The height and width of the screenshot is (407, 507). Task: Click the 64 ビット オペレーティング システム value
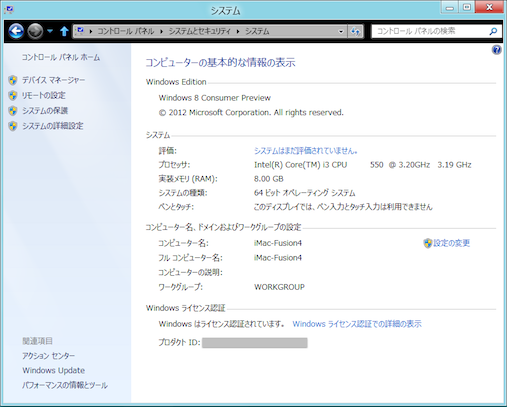[x=304, y=193]
